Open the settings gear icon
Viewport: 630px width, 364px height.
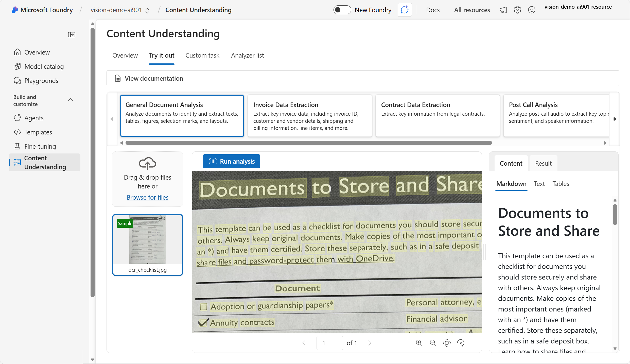pyautogui.click(x=517, y=10)
